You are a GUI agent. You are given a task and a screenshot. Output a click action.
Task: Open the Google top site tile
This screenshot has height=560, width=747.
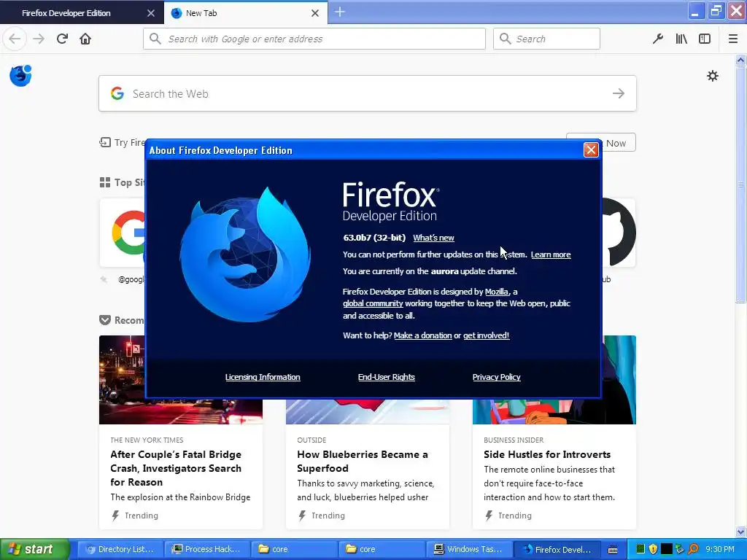coord(123,233)
